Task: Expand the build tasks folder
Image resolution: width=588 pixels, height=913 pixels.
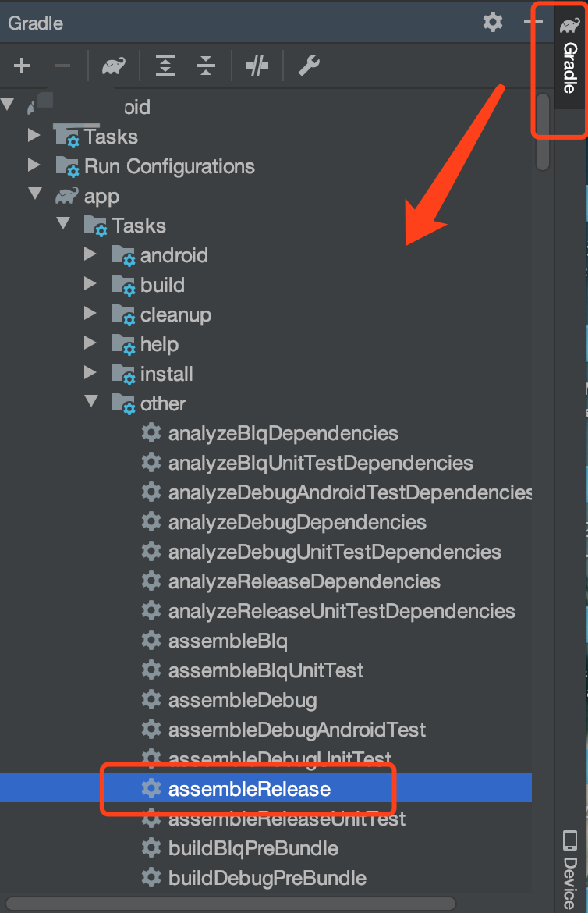Action: (x=91, y=284)
